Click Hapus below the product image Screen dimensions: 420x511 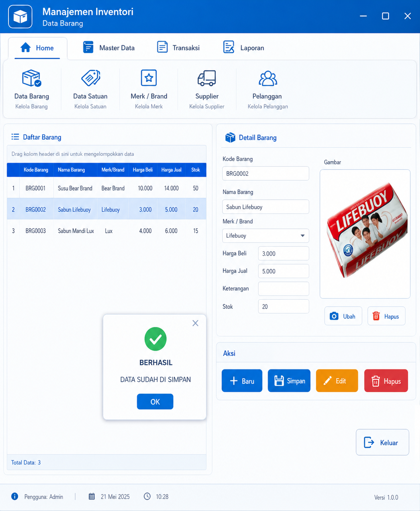coord(386,316)
